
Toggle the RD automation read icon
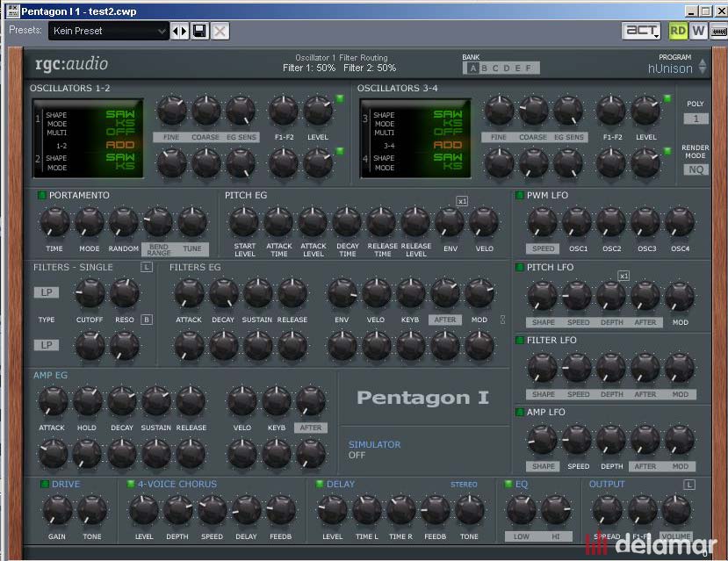[x=677, y=31]
